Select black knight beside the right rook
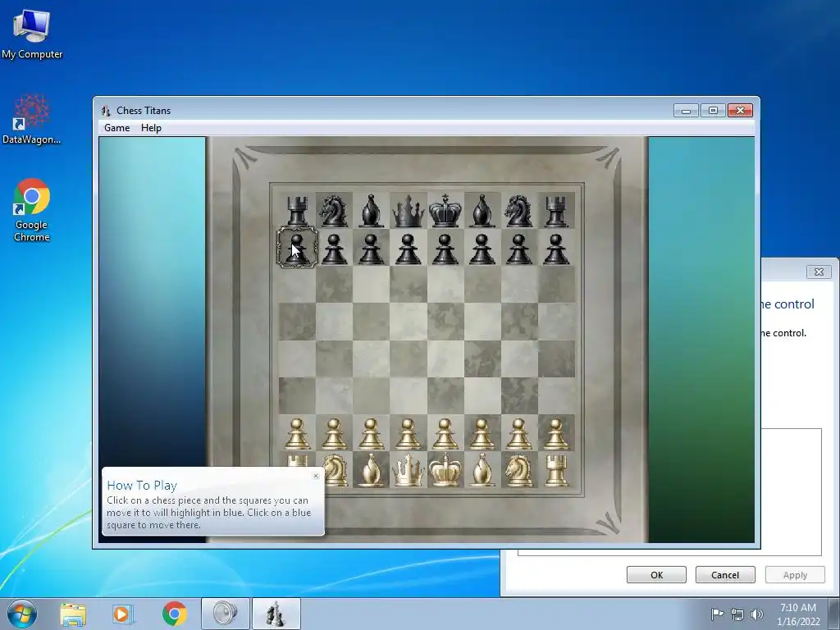The height and width of the screenshot is (630, 840). click(518, 211)
